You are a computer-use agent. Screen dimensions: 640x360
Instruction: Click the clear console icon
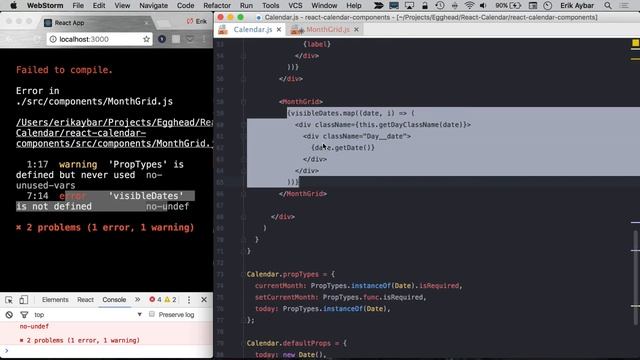click(x=9, y=315)
